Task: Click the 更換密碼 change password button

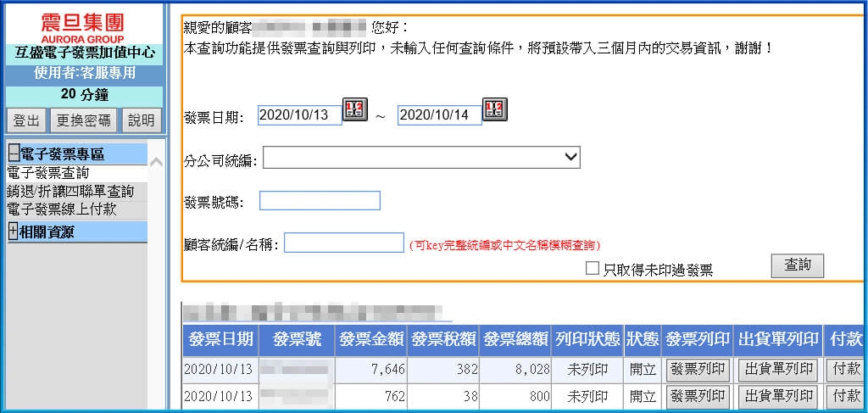Action: (83, 120)
